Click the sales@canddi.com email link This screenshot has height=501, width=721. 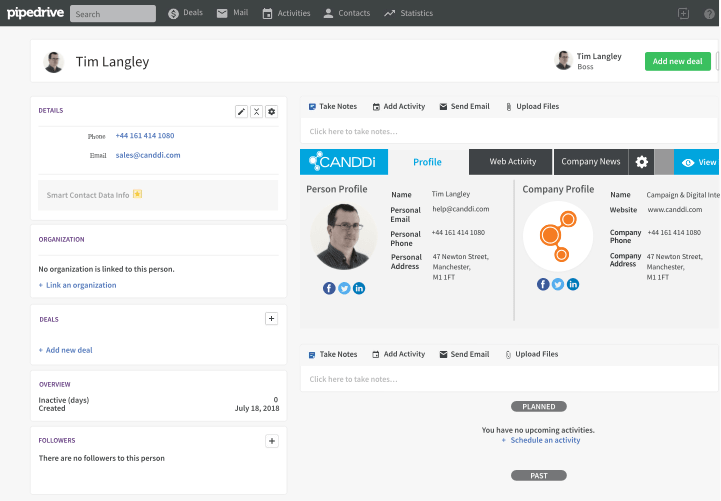[x=148, y=155]
